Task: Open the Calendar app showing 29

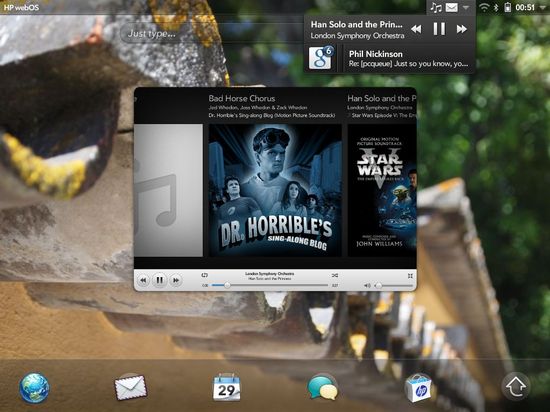Action: [x=227, y=387]
